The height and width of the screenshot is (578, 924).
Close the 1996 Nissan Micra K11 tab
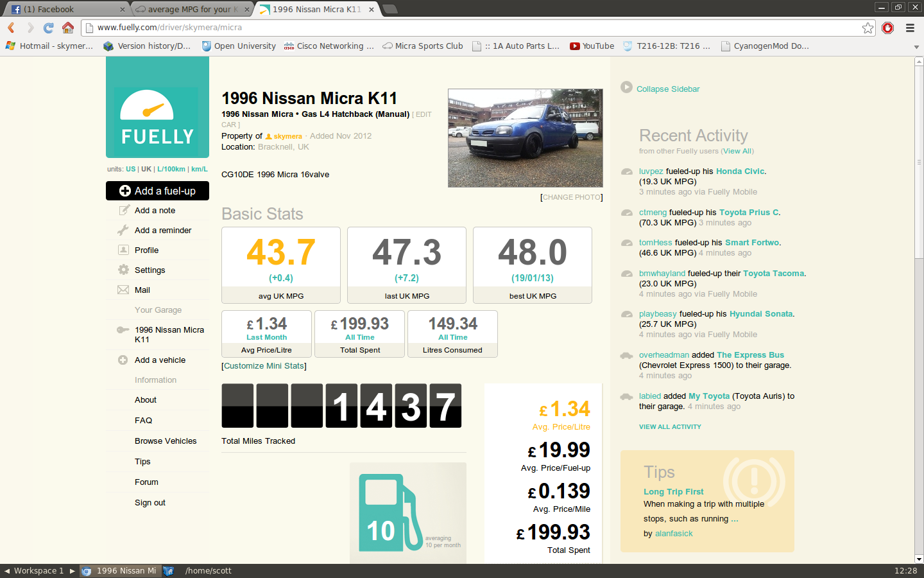click(x=372, y=9)
